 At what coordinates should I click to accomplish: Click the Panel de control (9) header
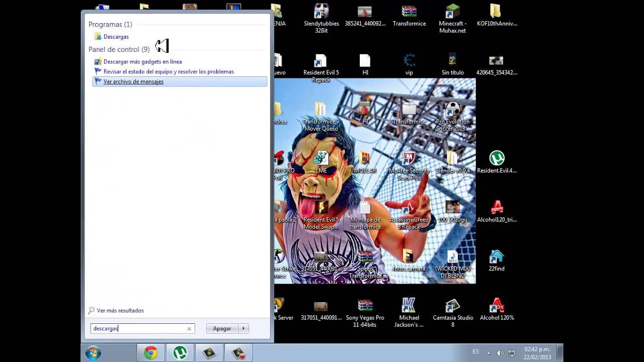click(119, 49)
